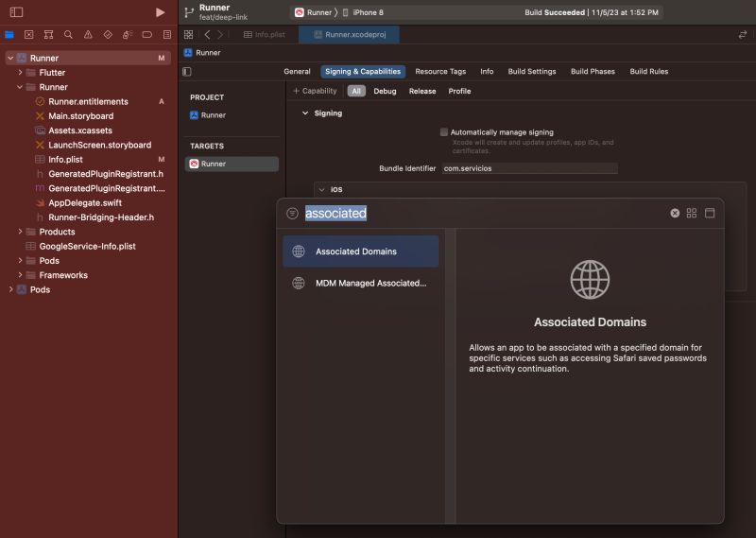This screenshot has width=756, height=538.
Task: Select Runner under PROJECT
Action: coord(214,115)
